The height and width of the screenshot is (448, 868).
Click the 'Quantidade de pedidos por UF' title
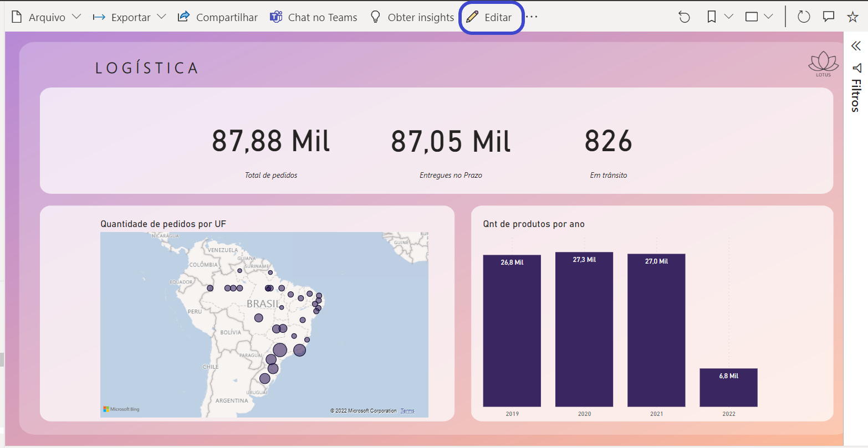163,224
